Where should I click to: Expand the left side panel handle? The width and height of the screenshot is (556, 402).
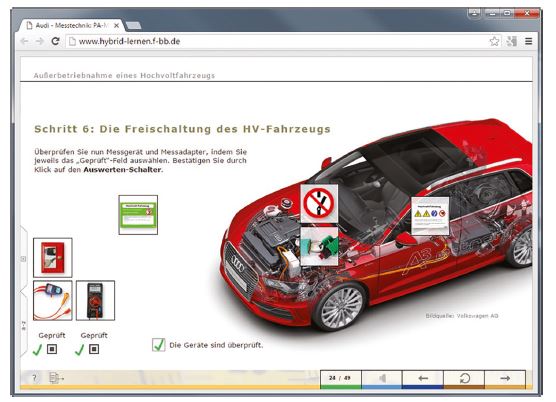(23, 259)
